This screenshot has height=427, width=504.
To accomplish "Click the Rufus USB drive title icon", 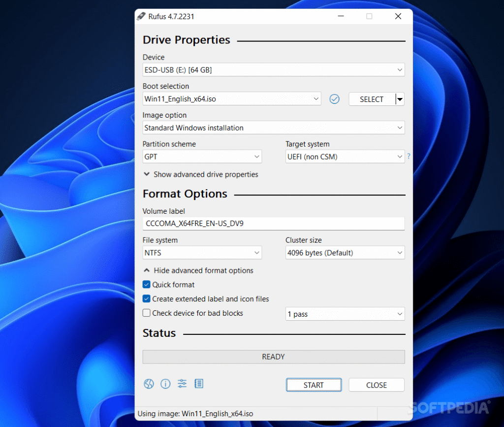I will pyautogui.click(x=141, y=16).
